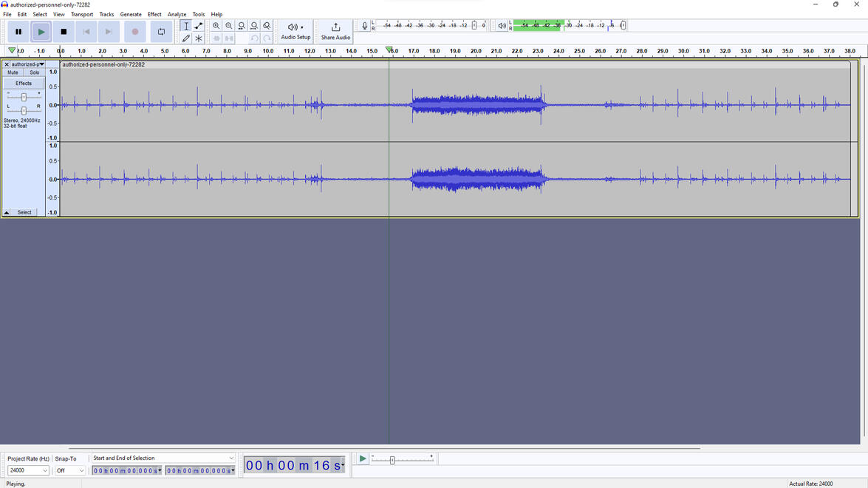Expand the Project Rate combo box
Screen dimensions: 868x488
[x=44, y=471]
